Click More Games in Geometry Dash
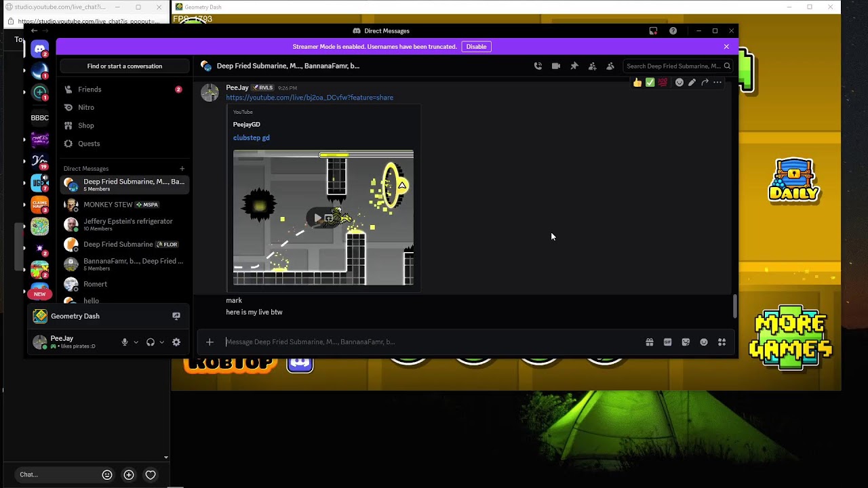Image resolution: width=868 pixels, height=488 pixels. (791, 338)
